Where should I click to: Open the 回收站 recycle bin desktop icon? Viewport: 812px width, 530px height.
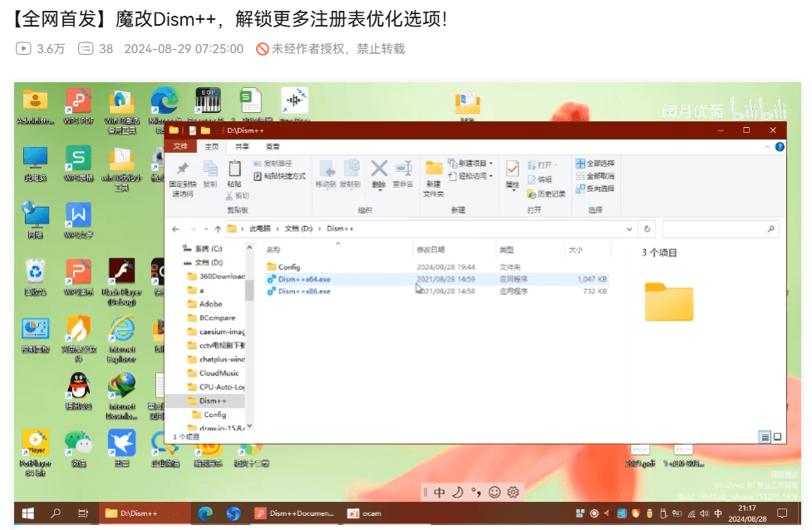(35, 277)
